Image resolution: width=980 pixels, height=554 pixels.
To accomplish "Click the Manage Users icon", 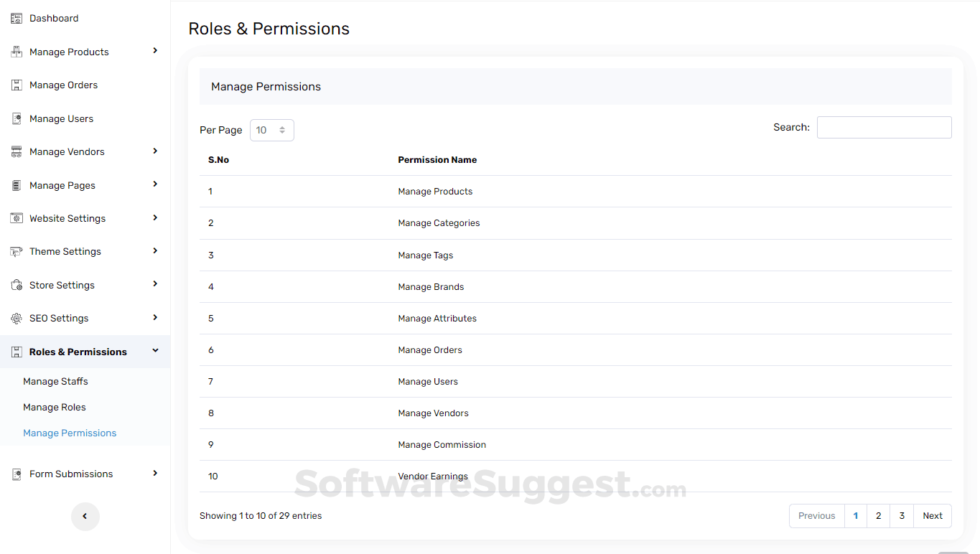I will point(15,118).
